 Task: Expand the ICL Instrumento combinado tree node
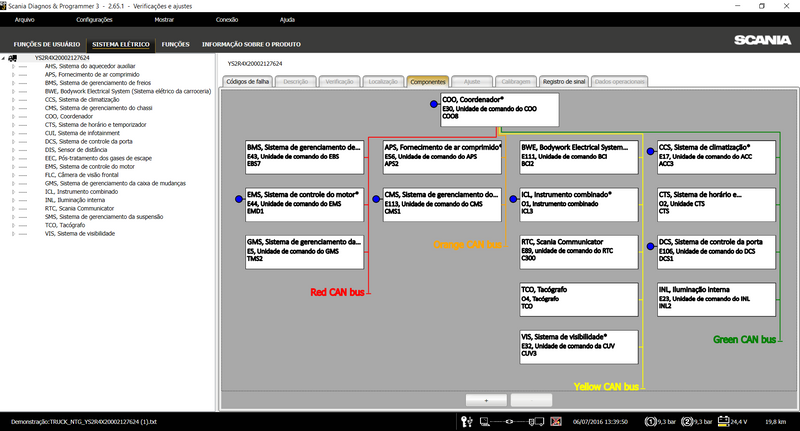[13, 192]
